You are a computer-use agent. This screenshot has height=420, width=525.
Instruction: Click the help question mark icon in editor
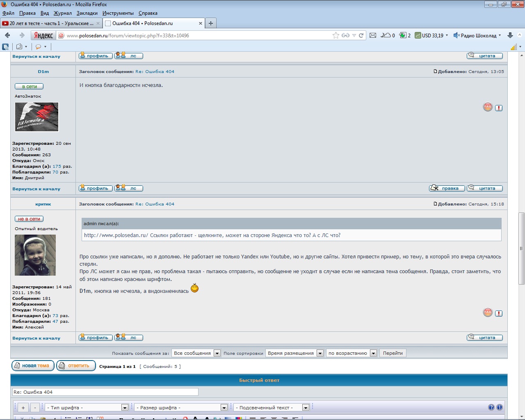coord(491,407)
